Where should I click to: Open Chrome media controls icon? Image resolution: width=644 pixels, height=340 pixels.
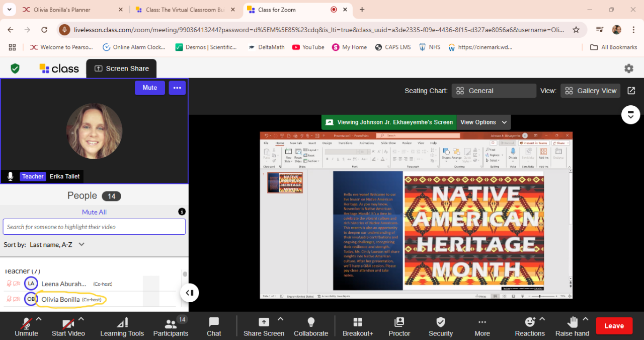(x=599, y=30)
